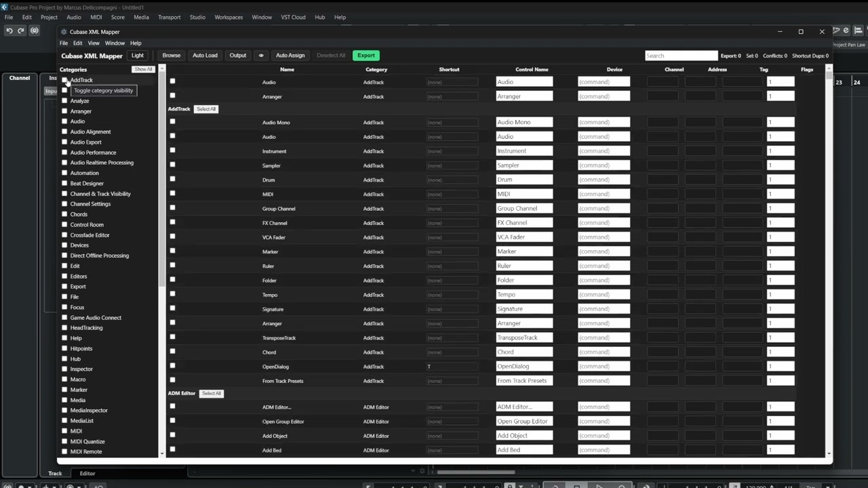The image size is (868, 488).
Task: Enable the Audio Alignment category checkbox
Action: pyautogui.click(x=64, y=131)
